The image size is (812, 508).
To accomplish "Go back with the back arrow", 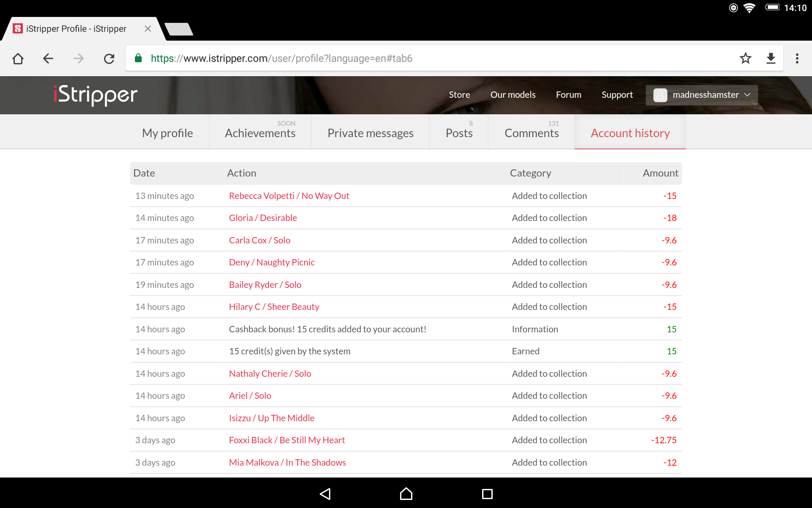I will 48,58.
